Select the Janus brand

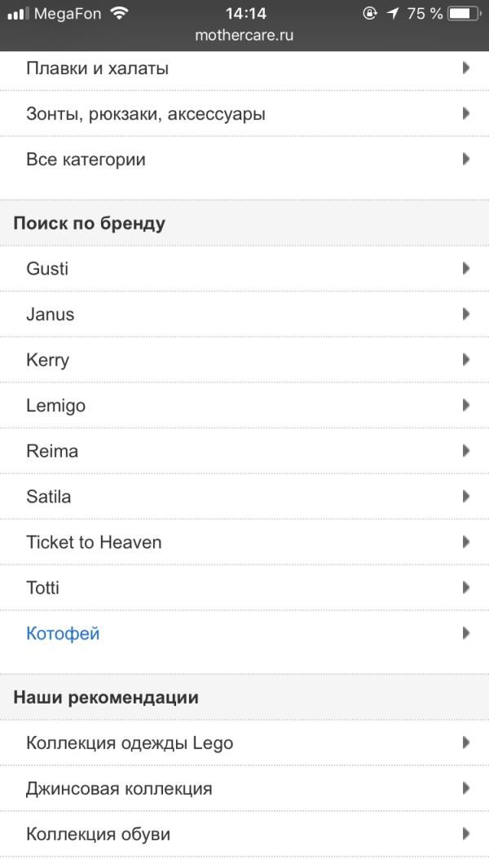click(51, 314)
